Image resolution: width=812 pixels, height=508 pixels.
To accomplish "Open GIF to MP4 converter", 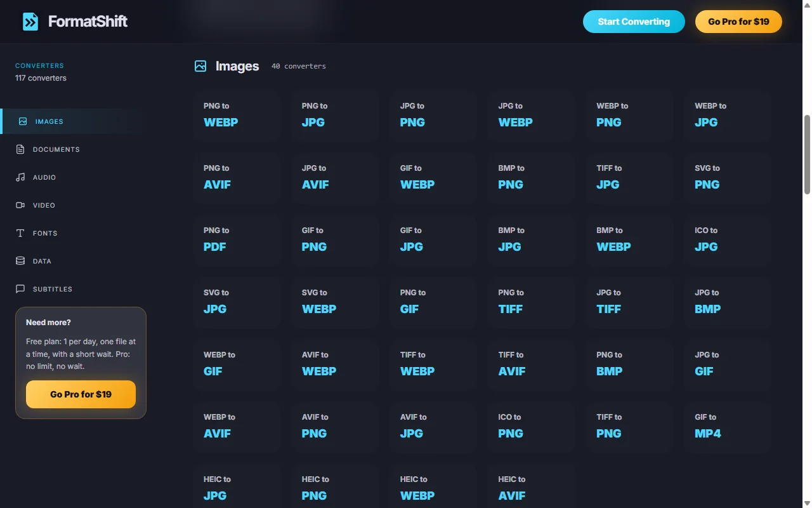I will click(x=728, y=426).
